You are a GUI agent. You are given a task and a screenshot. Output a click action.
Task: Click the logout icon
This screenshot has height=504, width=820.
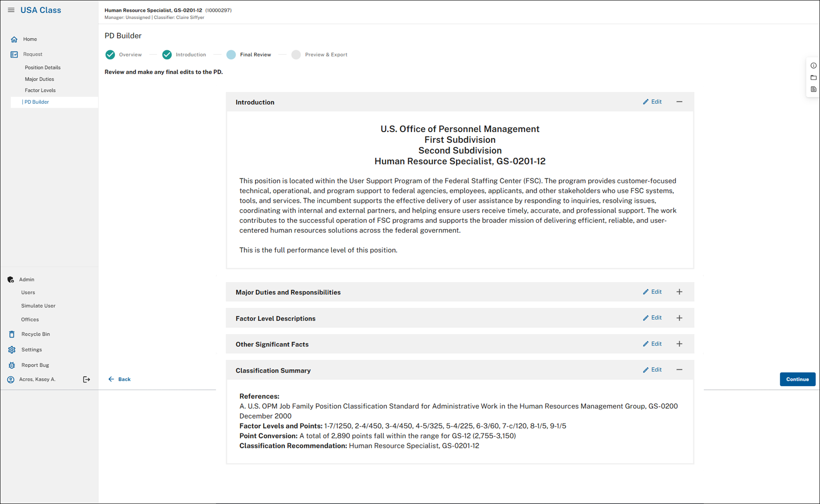tap(86, 379)
